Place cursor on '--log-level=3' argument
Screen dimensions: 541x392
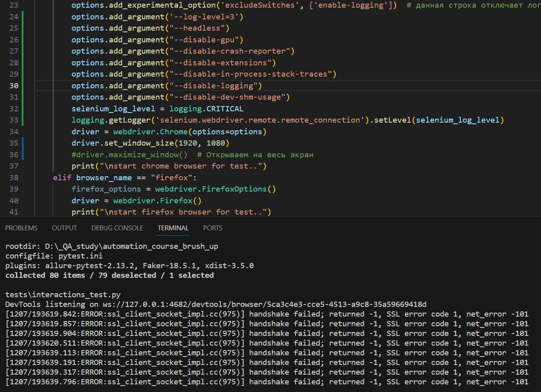204,17
